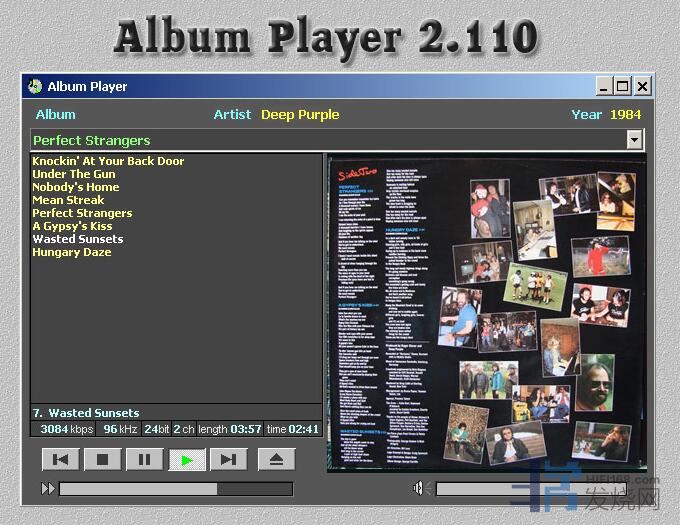
Task: Mute audio using the speaker icon
Action: (x=422, y=488)
